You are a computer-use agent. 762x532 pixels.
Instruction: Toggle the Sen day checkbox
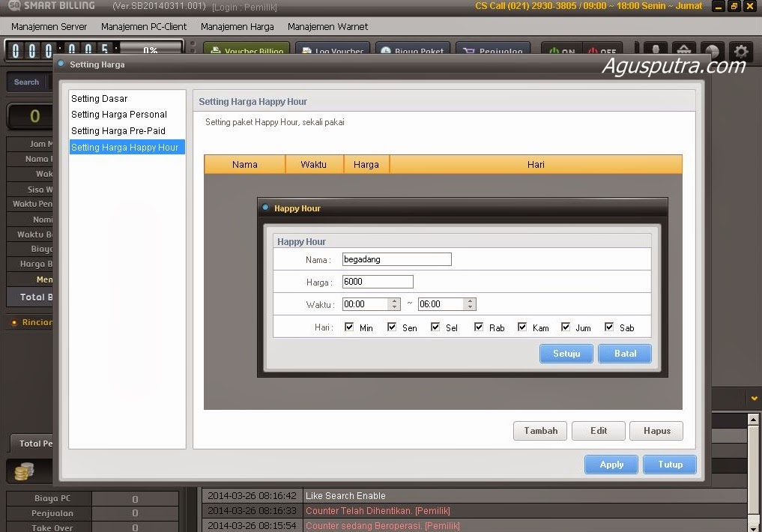coord(392,327)
